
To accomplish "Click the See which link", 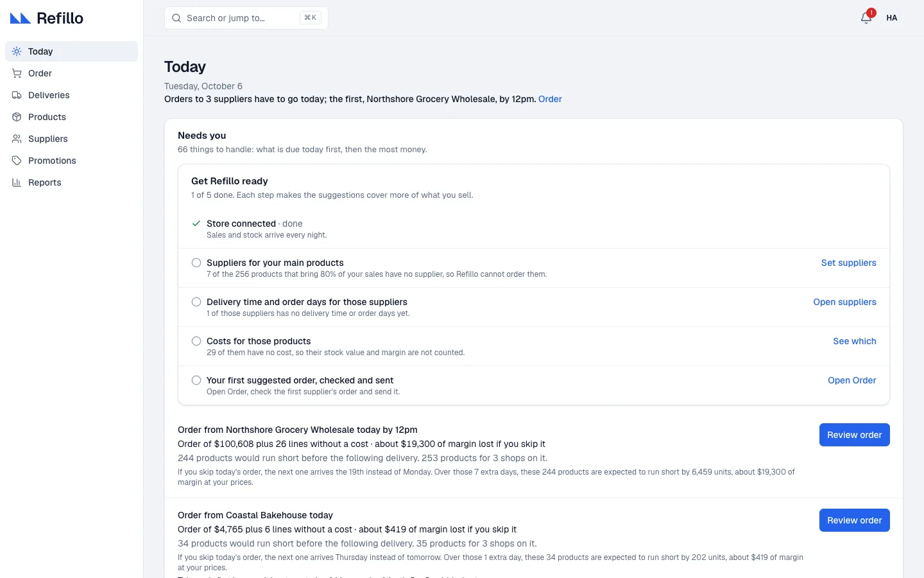I will (855, 341).
